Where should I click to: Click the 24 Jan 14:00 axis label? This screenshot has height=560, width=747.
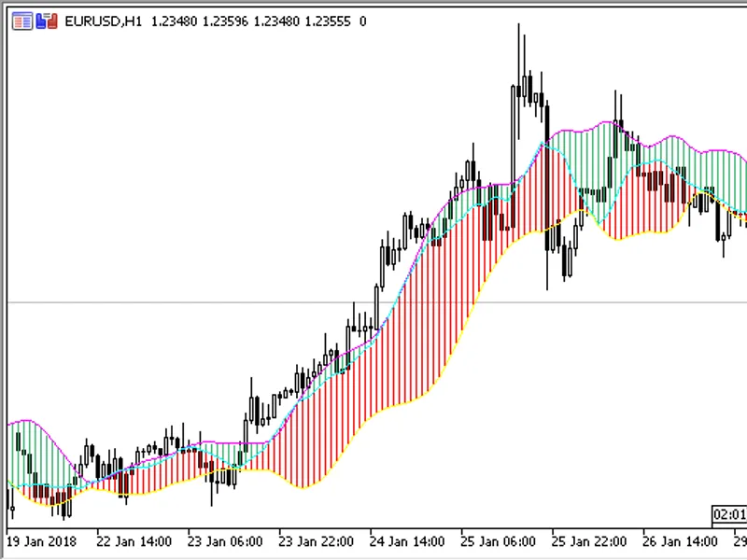[x=407, y=542]
